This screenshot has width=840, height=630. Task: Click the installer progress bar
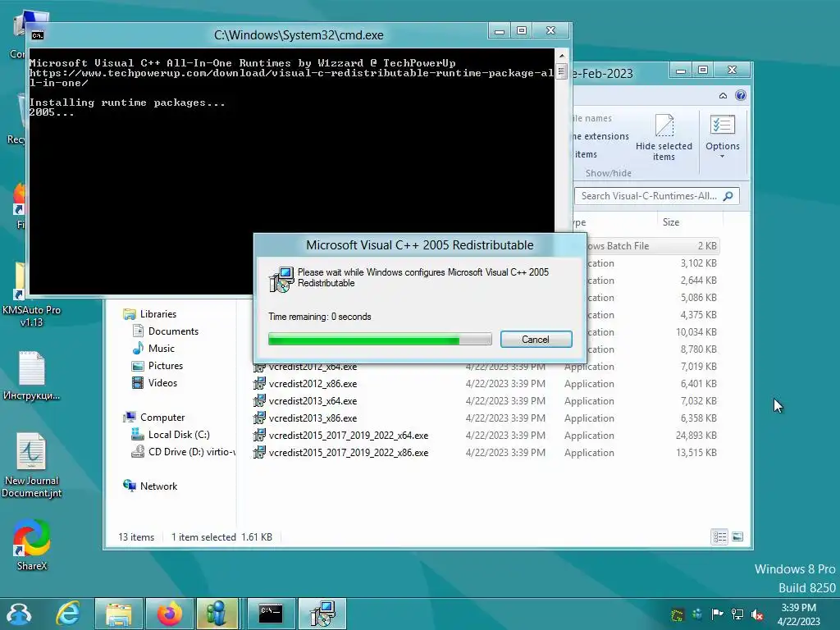coord(380,339)
